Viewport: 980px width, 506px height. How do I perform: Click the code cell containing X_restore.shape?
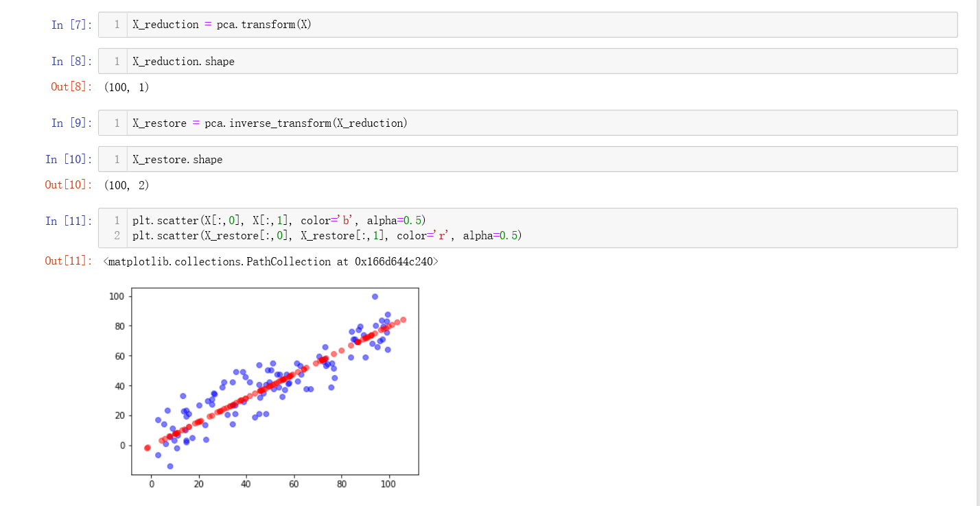527,159
